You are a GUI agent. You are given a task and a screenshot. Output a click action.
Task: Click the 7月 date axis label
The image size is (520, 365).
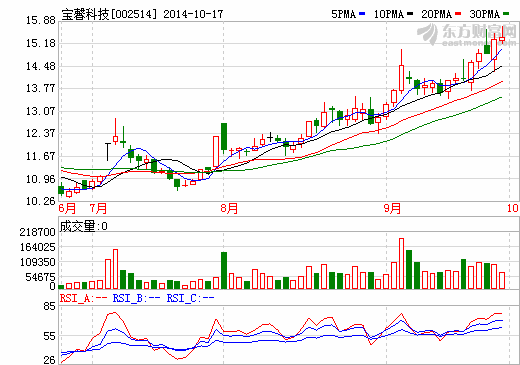(98, 209)
